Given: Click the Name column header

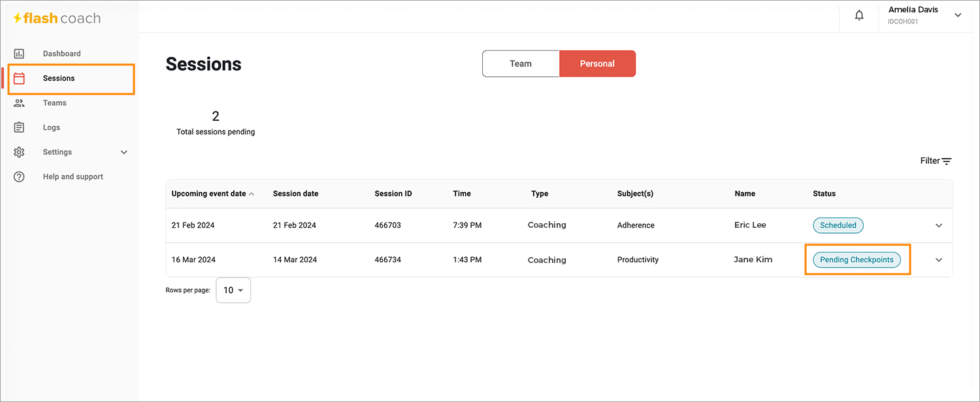Looking at the screenshot, I should [745, 194].
